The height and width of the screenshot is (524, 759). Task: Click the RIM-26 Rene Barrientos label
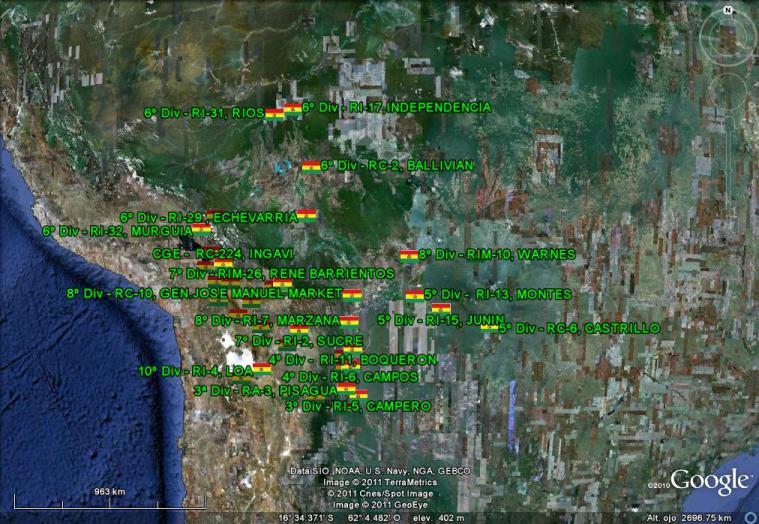click(x=281, y=273)
